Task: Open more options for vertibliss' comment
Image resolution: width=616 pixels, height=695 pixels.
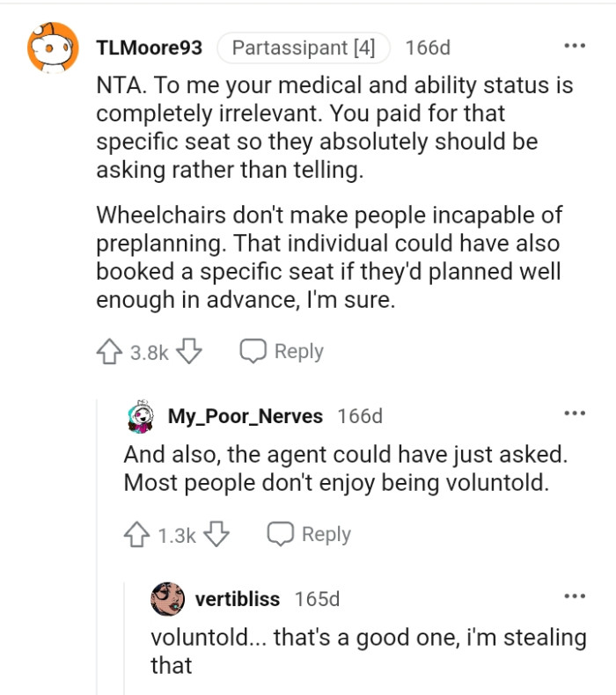Action: click(x=574, y=597)
